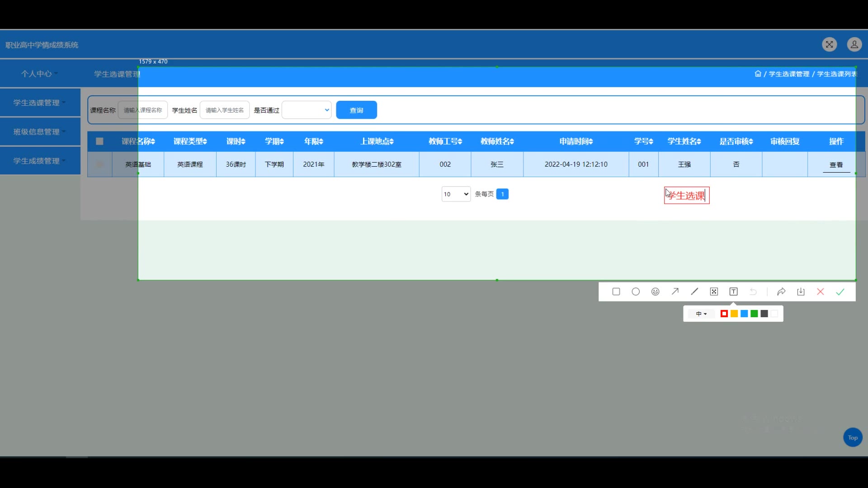Select the rectangle annotation tool

point(616,292)
